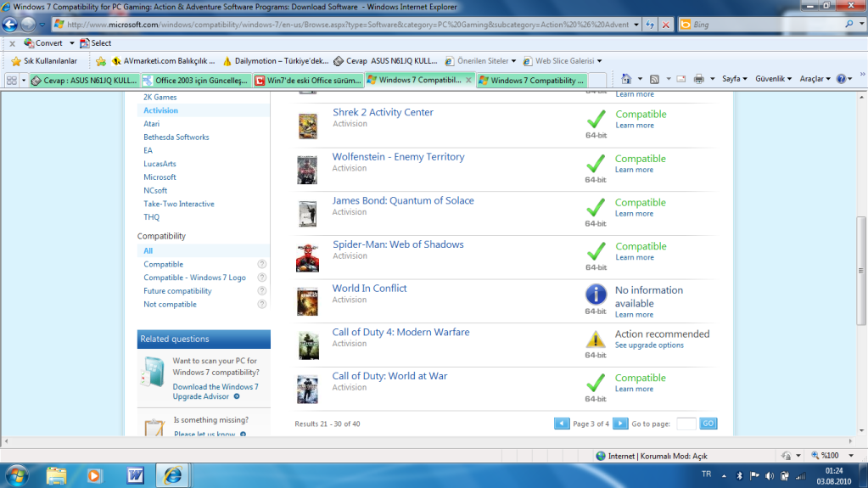
Task: Click the Select toolbar button
Action: pyautogui.click(x=95, y=43)
